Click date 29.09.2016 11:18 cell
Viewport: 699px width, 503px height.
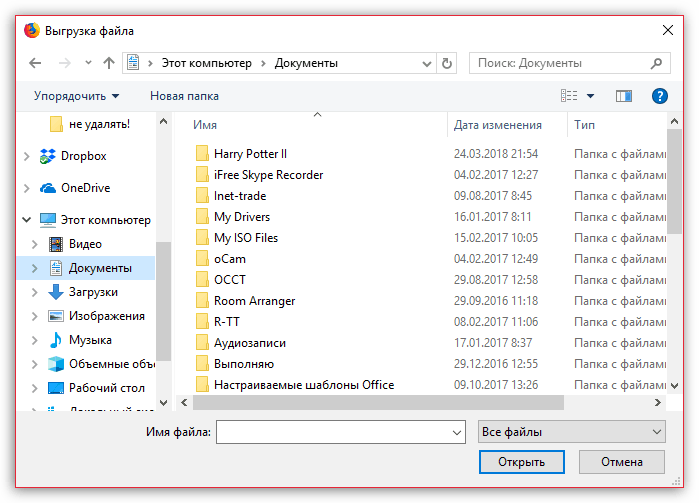[496, 301]
